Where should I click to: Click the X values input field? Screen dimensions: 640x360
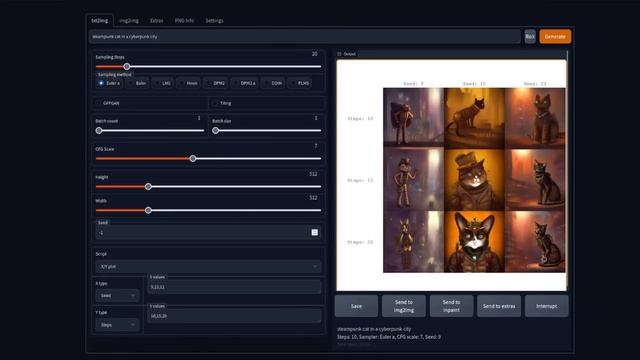click(234, 287)
